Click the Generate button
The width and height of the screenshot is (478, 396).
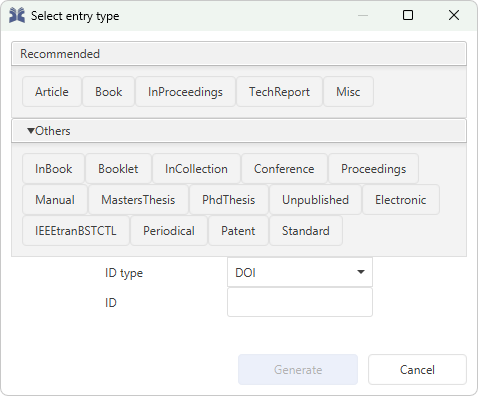coord(298,370)
